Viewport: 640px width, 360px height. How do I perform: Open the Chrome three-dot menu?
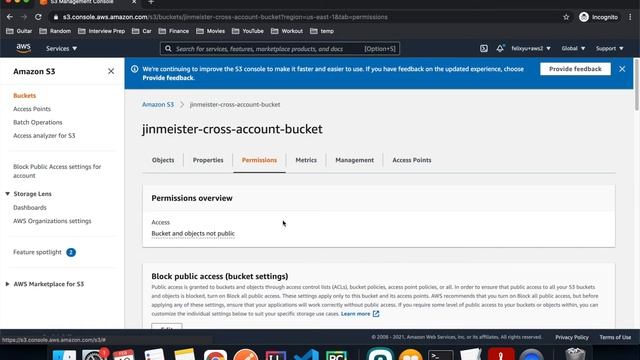(x=630, y=17)
